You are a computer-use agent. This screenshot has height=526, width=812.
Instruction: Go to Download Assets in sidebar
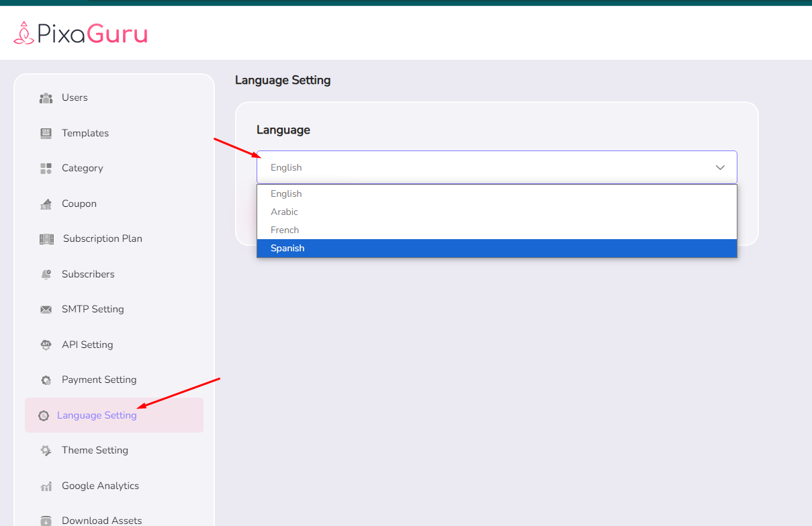click(x=101, y=520)
